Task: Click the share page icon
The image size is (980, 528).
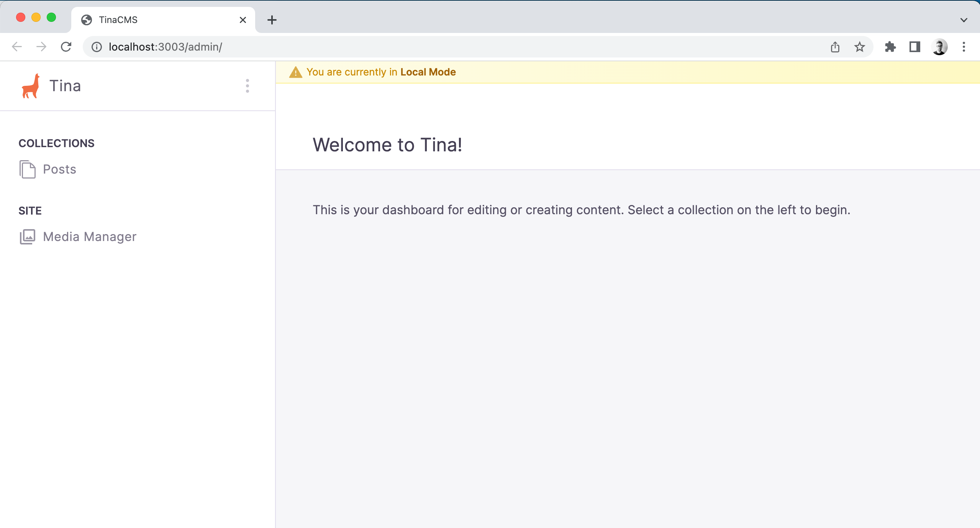Action: [x=835, y=47]
